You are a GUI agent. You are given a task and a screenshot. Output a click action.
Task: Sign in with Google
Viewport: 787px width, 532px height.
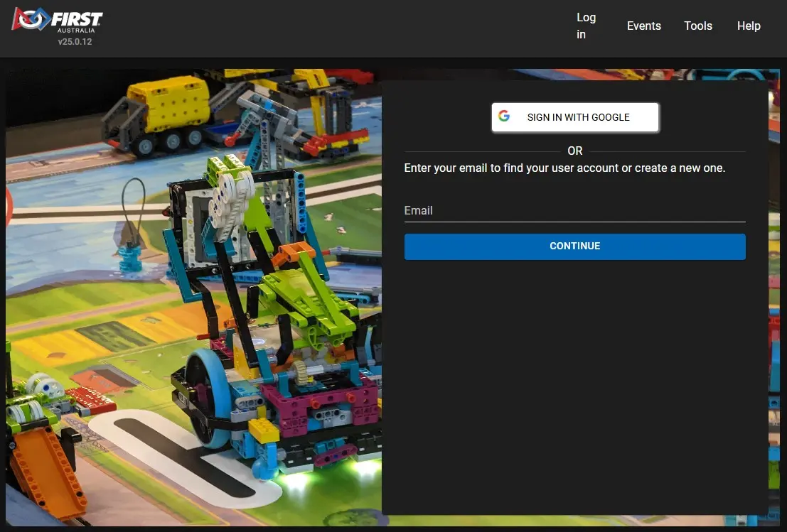575,117
